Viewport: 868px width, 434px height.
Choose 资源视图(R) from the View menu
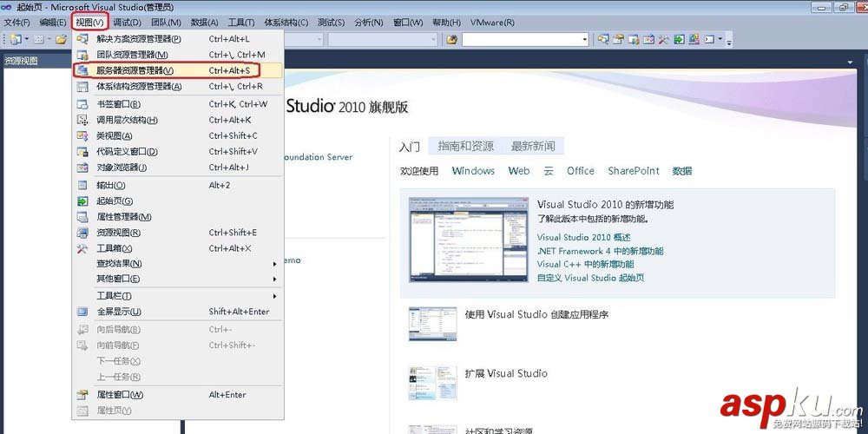178,233
